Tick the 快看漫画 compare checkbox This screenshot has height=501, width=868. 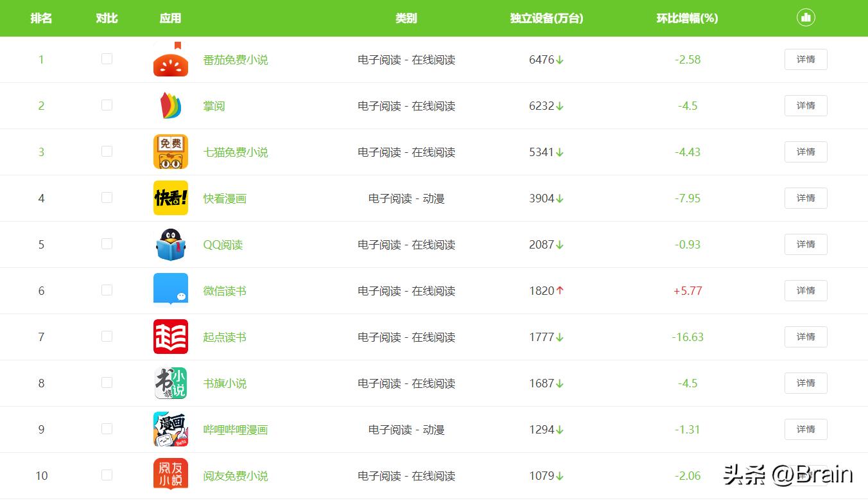point(107,198)
